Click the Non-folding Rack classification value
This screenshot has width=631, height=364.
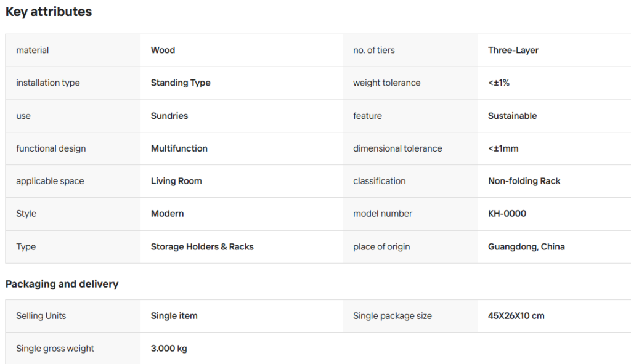[524, 181]
